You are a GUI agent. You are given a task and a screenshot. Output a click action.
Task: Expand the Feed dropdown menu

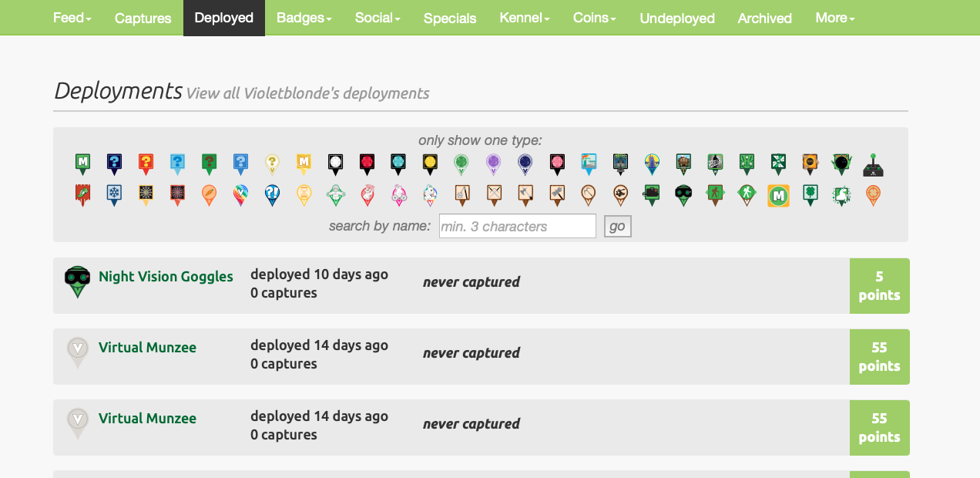pyautogui.click(x=72, y=18)
